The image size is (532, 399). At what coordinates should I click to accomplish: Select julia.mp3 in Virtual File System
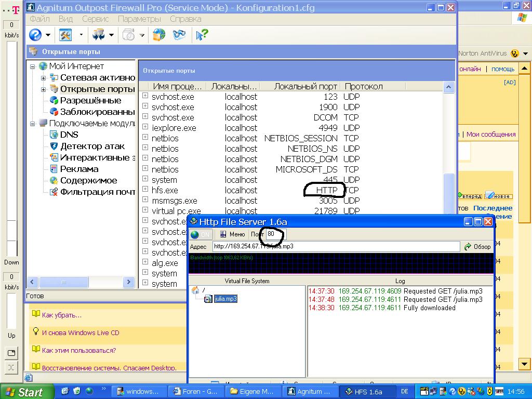pos(225,299)
